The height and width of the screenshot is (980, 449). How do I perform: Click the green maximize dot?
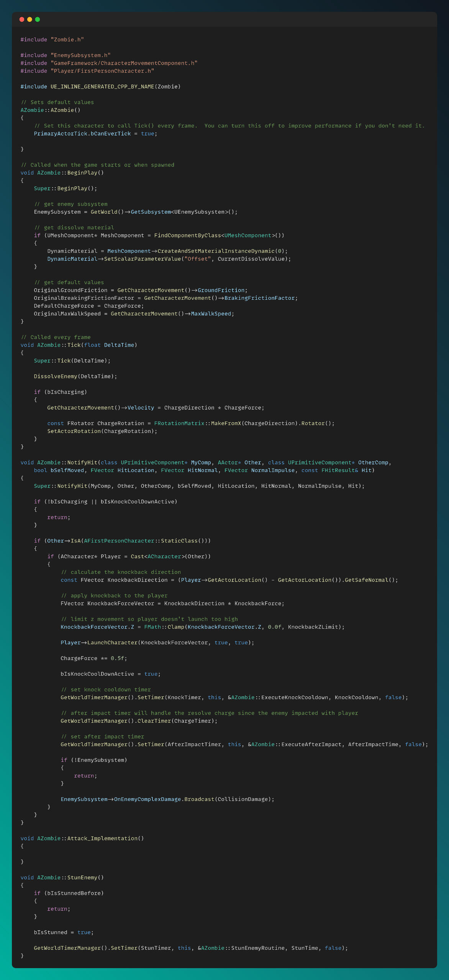tap(38, 20)
